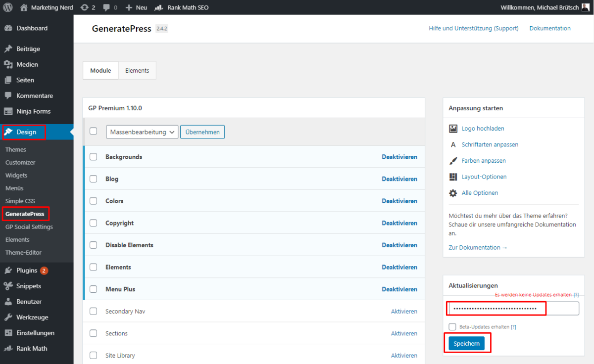The width and height of the screenshot is (594, 364).
Task: Open the Zur Dokumentation link
Action: point(478,247)
